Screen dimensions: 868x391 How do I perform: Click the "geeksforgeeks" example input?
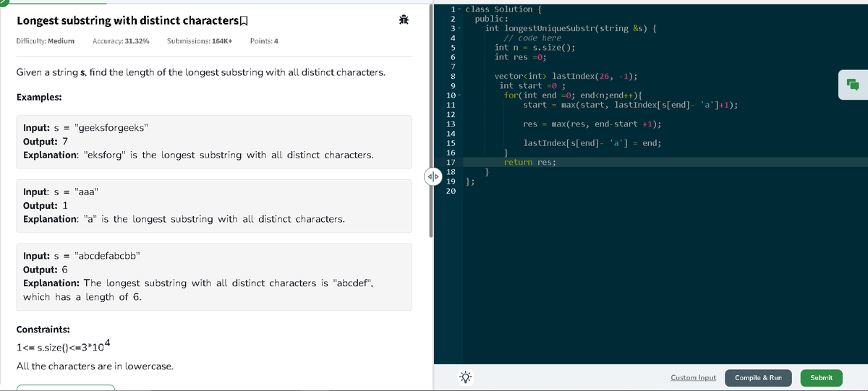click(86, 128)
